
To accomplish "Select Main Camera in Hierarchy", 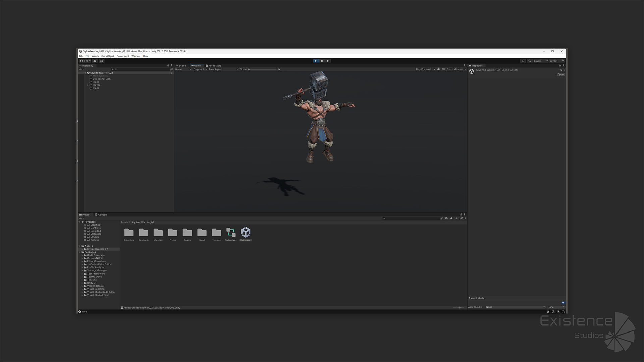I will pyautogui.click(x=100, y=76).
